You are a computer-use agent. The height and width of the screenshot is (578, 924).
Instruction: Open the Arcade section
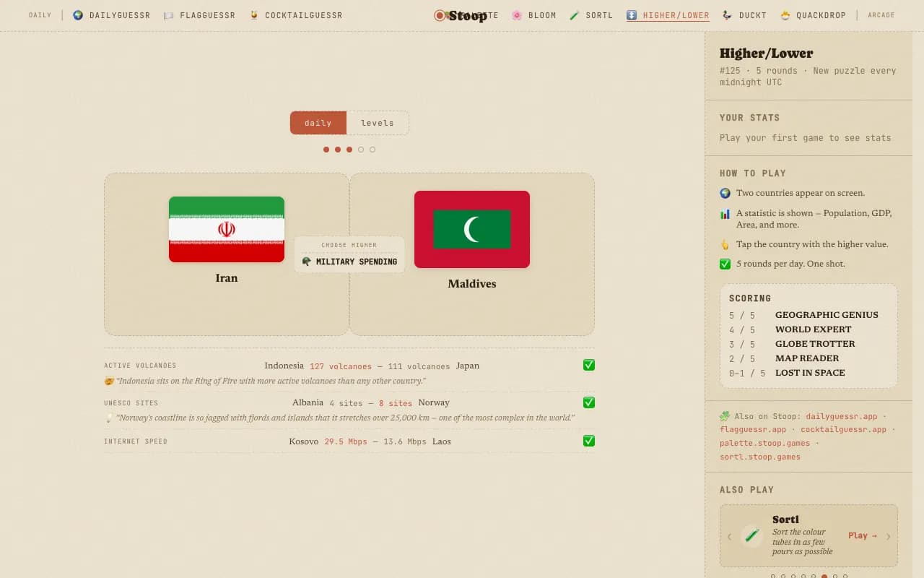pyautogui.click(x=881, y=15)
